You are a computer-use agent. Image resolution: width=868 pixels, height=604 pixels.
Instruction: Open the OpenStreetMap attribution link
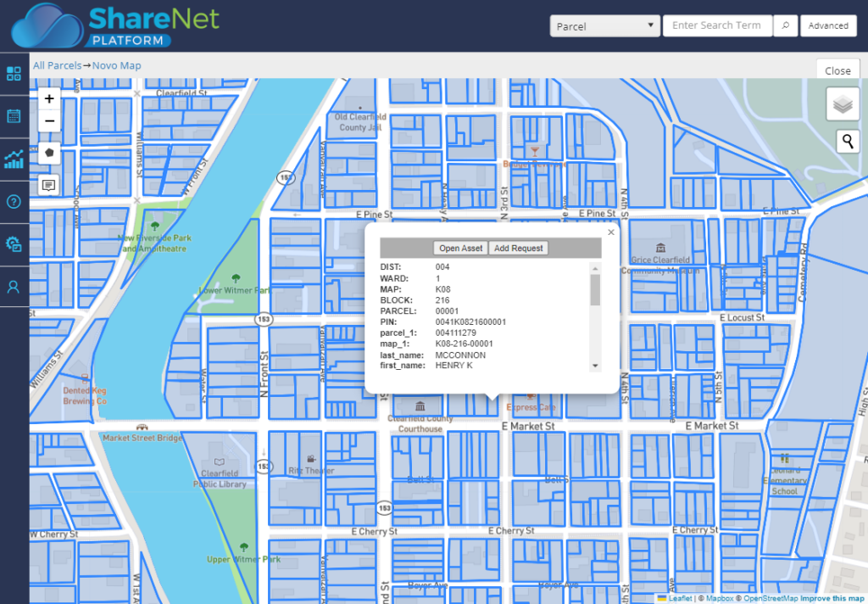pos(771,598)
